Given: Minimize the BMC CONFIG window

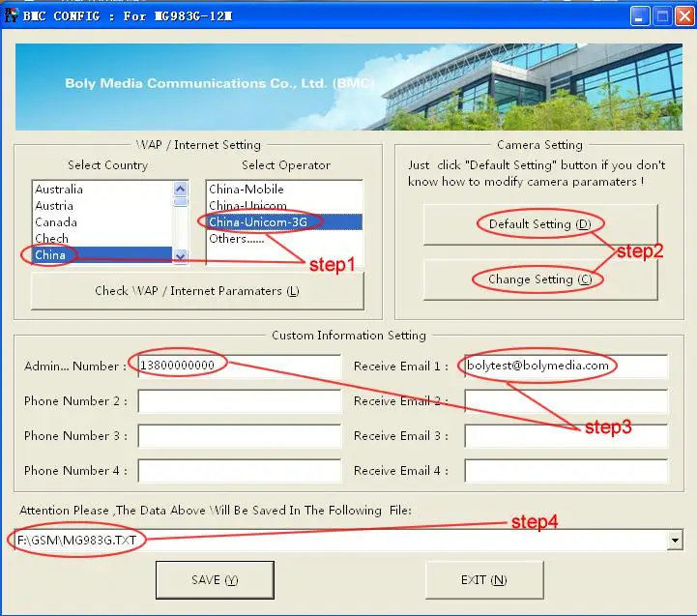Looking at the screenshot, I should coord(640,16).
